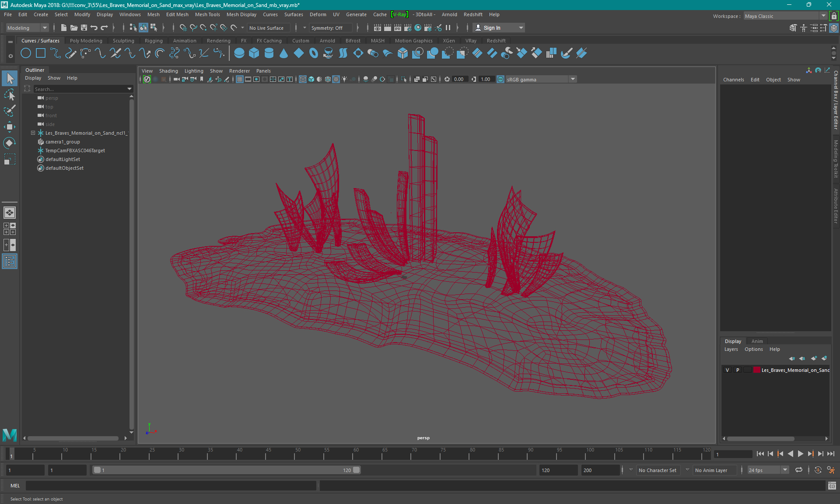
Task: Save the scene with the floppy icon
Action: [84, 28]
